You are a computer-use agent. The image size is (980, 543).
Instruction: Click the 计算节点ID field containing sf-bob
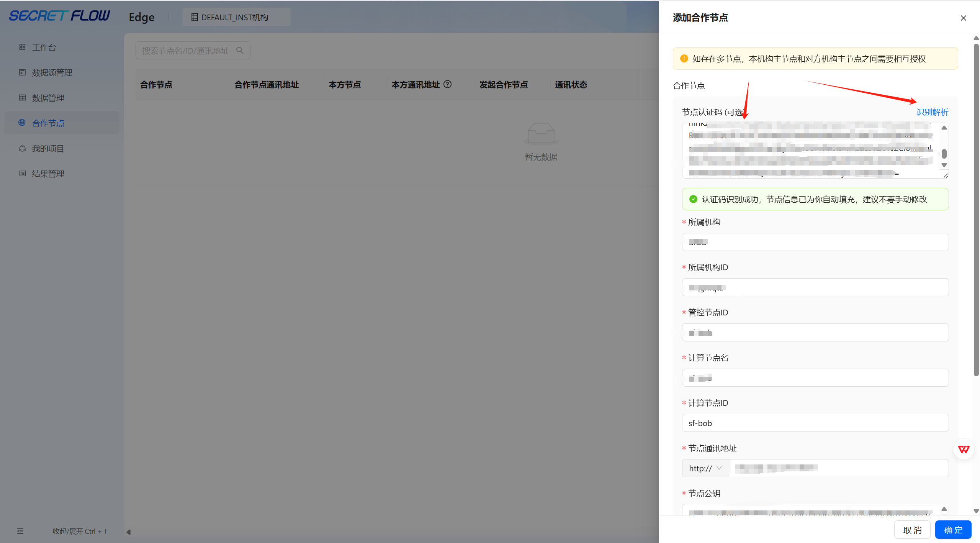click(815, 423)
